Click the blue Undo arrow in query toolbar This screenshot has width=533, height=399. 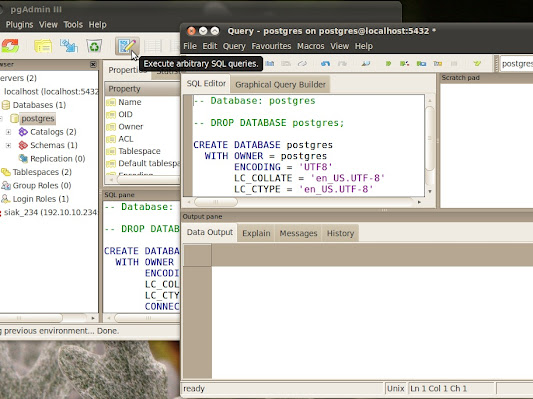[325, 64]
